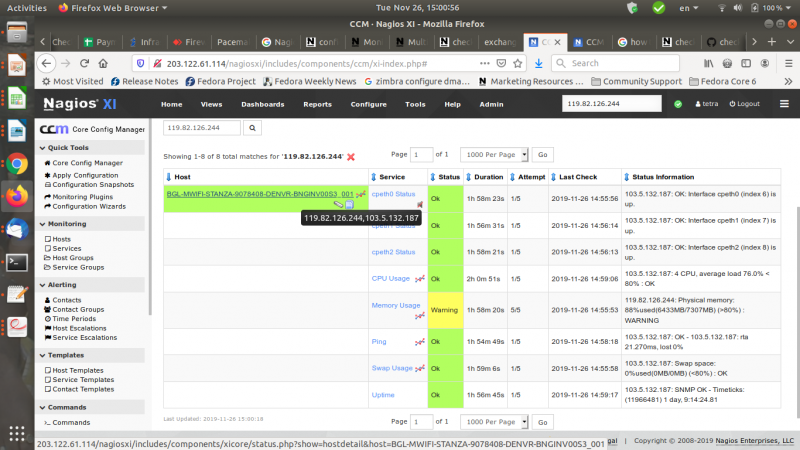Viewport: 800px width, 450px height.
Task: Click the sidebar vertical scrollbar
Action: 149,219
